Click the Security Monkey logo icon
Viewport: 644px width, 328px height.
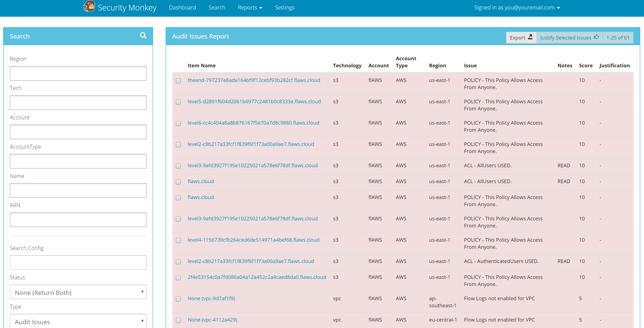[x=89, y=6]
